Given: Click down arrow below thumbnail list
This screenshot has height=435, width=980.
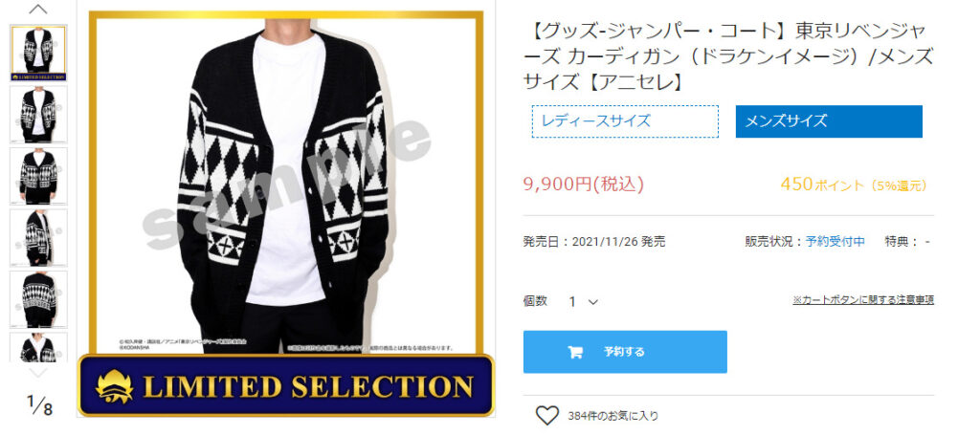Looking at the screenshot, I should coord(38,373).
